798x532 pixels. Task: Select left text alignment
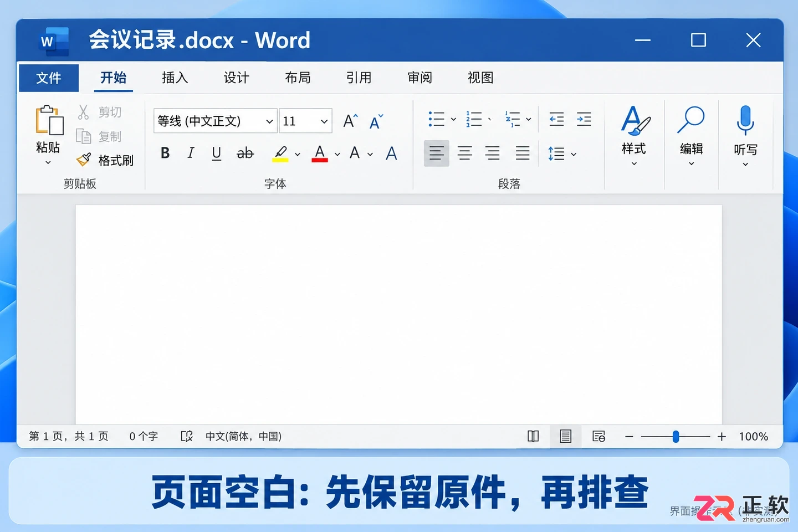click(437, 154)
